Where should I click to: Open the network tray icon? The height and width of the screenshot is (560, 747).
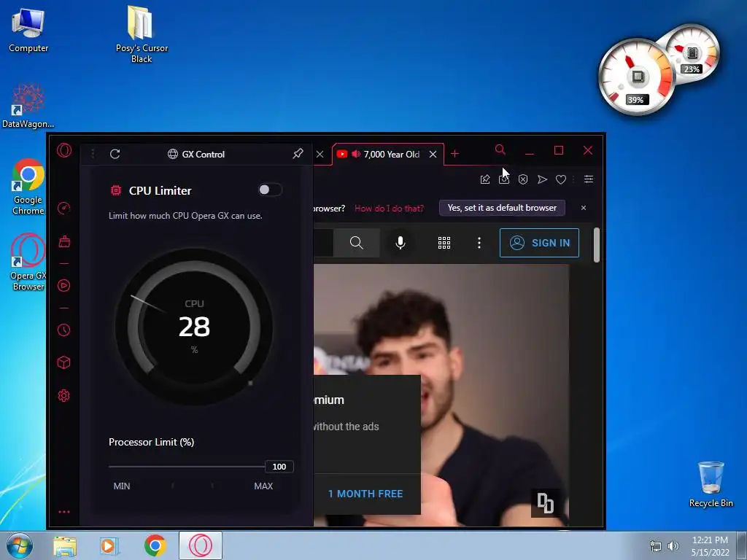[656, 545]
